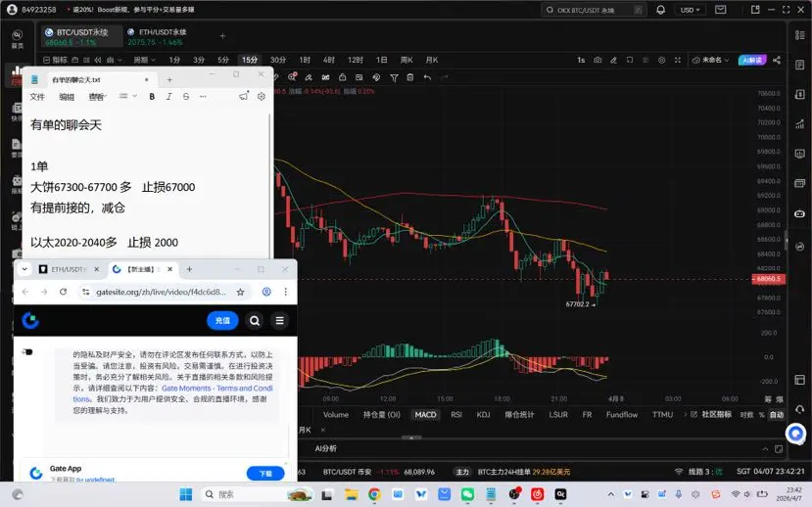Image resolution: width=812 pixels, height=507 pixels.
Task: Apply italic formatting in Notepad
Action: (168, 97)
